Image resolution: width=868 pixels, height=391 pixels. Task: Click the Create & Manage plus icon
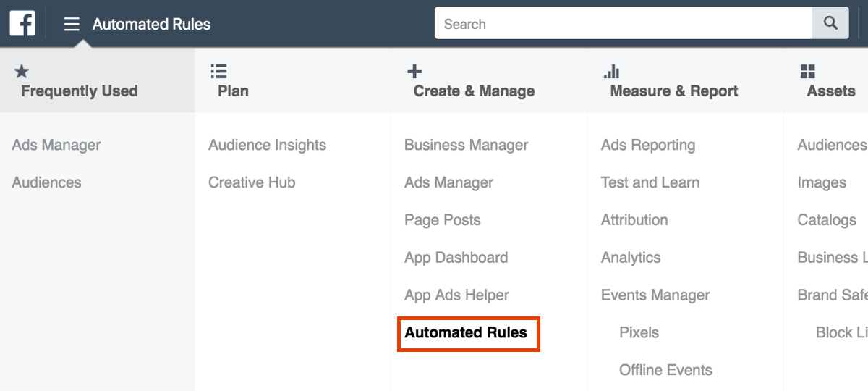coord(414,71)
